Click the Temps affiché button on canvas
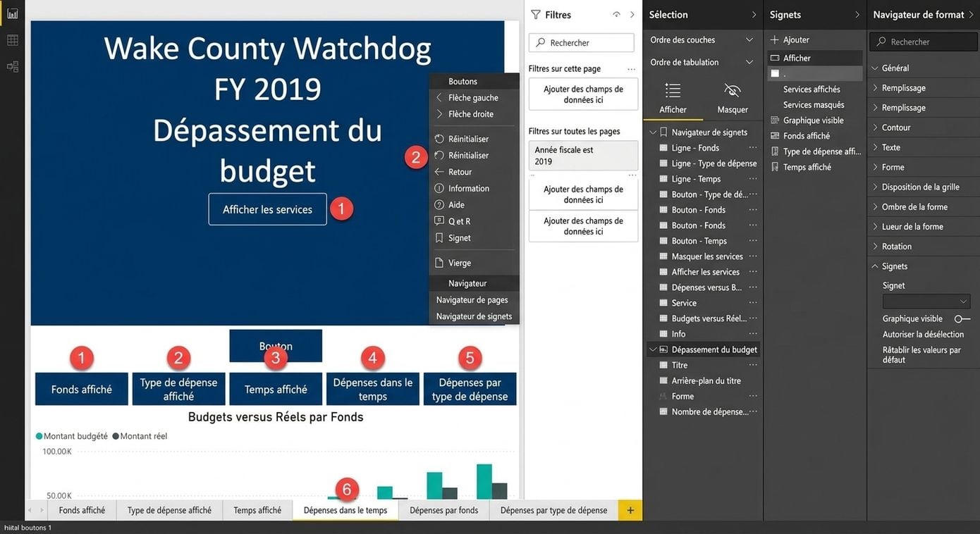Viewport: 980px width, 534px height. tap(276, 389)
